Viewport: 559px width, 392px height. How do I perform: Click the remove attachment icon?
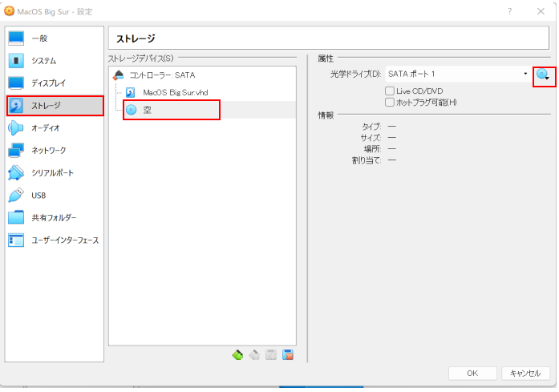pos(288,355)
